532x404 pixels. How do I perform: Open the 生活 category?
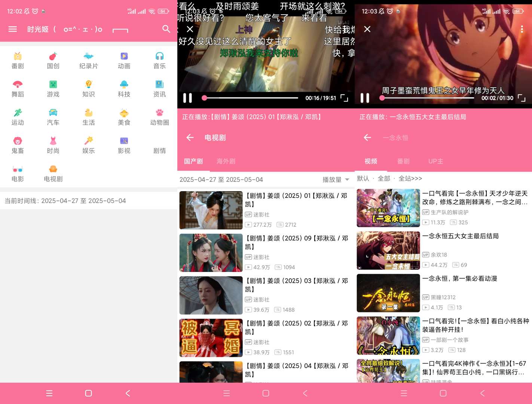coord(89,117)
